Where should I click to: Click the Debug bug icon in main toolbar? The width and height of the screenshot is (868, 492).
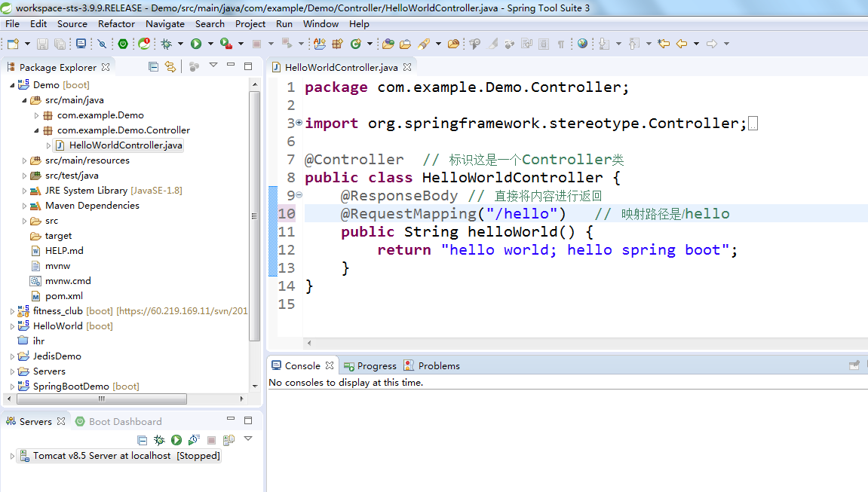coord(166,44)
